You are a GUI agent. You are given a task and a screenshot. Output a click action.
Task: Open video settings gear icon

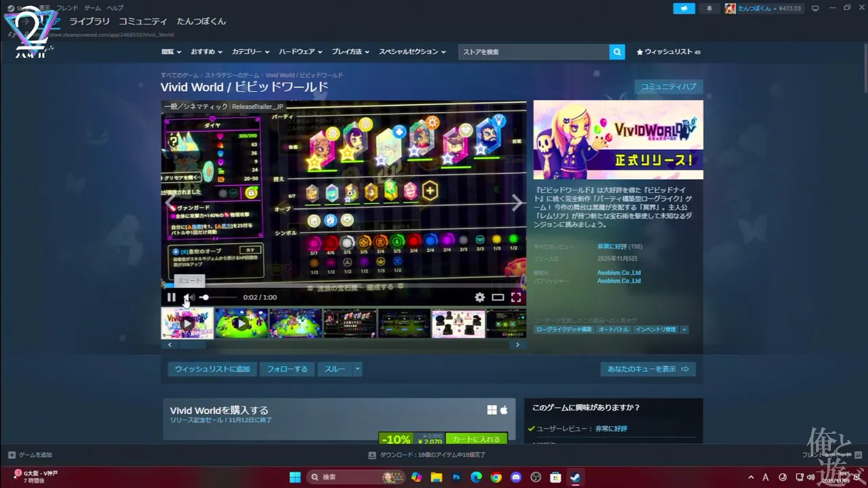click(x=480, y=297)
